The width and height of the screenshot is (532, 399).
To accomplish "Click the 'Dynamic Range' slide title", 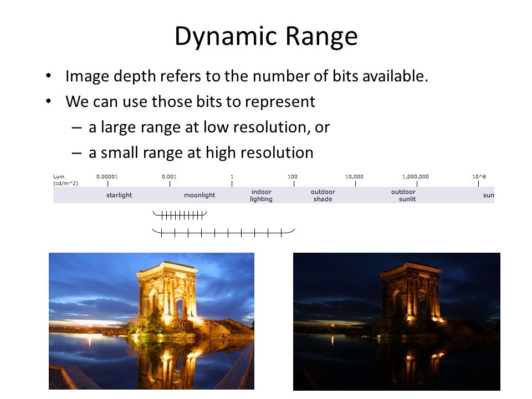I will pos(266,37).
